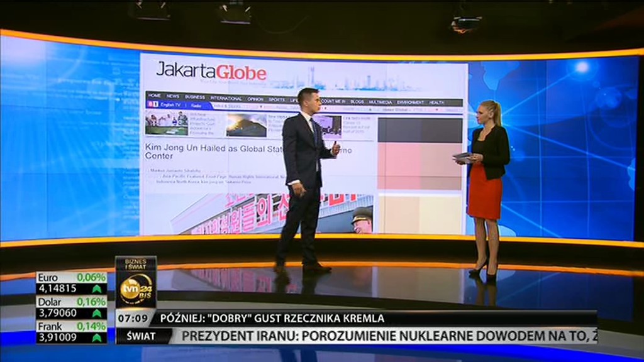Click the Prezydent Iranu ticker text

pyautogui.click(x=389, y=336)
